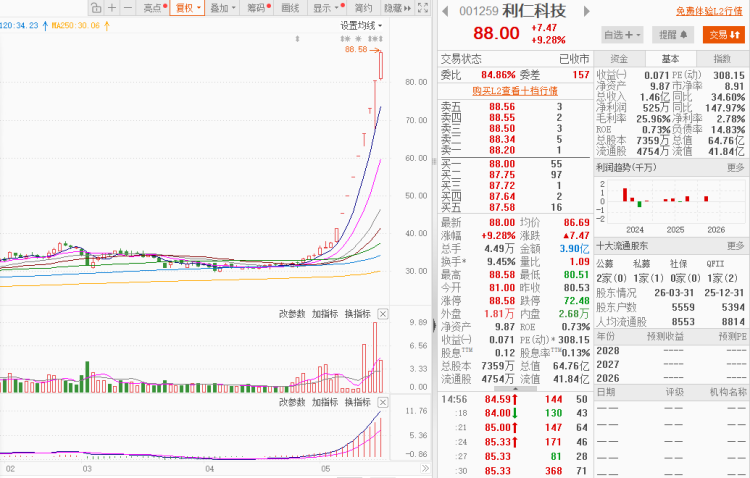
Task: Switch to the 资金 tab
Action: point(619,59)
